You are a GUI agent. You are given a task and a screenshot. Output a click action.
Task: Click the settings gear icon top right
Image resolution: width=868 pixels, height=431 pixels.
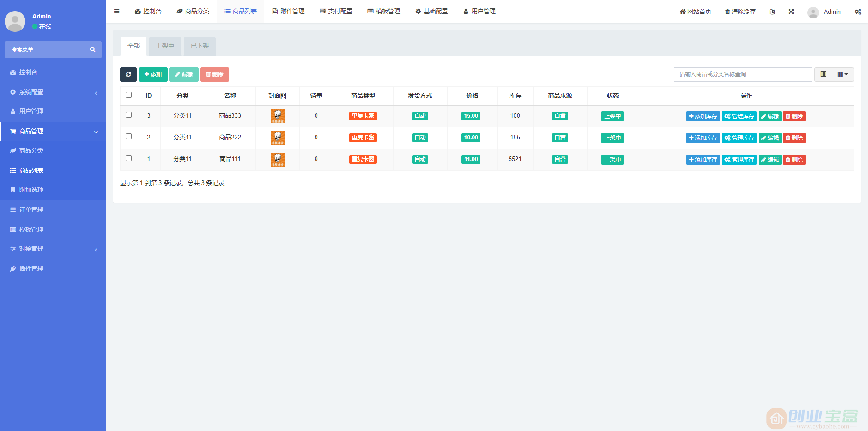pyautogui.click(x=858, y=12)
